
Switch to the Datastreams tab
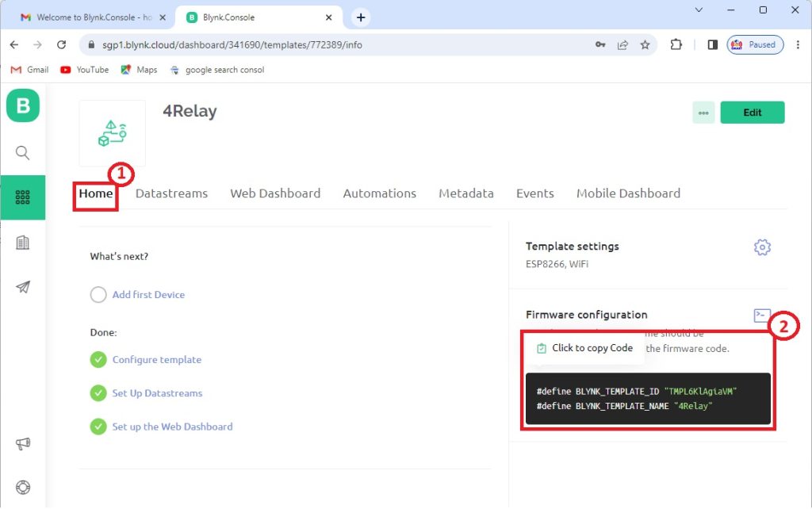(171, 193)
